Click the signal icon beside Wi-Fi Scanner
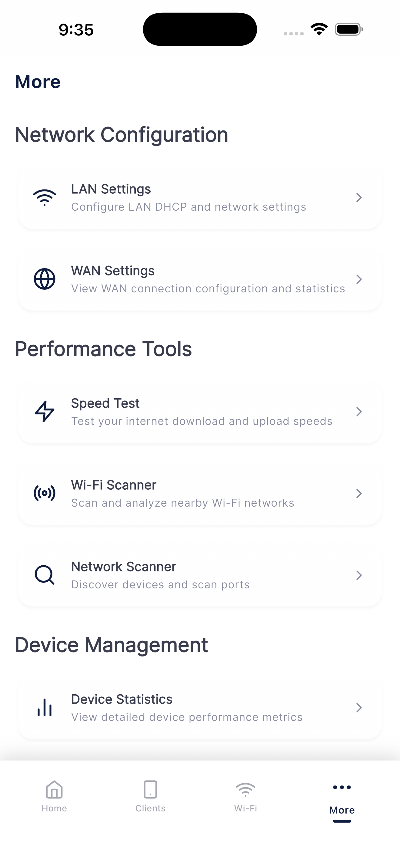The image size is (400, 868). click(45, 493)
